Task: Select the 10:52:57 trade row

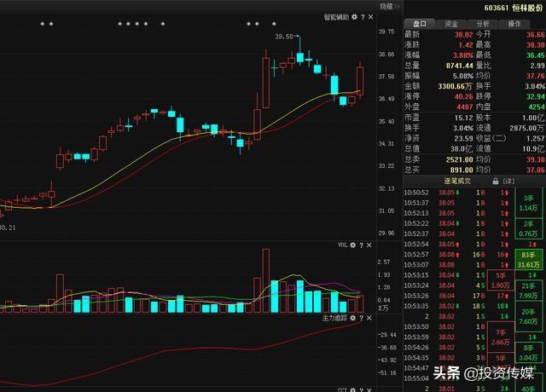Action: point(458,255)
